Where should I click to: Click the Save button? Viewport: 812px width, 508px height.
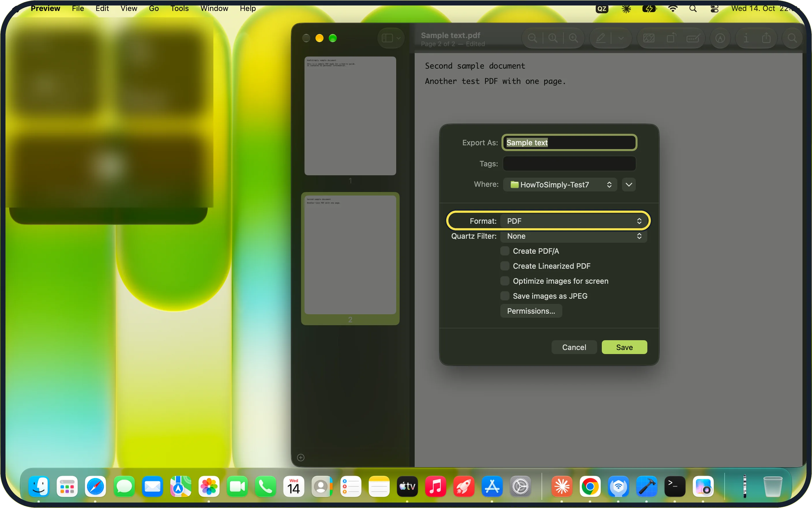[x=624, y=347]
